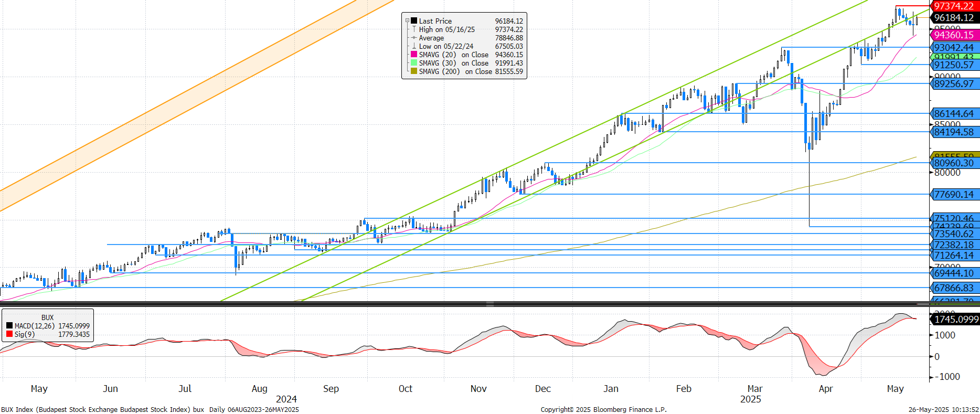Click the panel divider grip handle
The image size is (980, 414).
coord(489,304)
